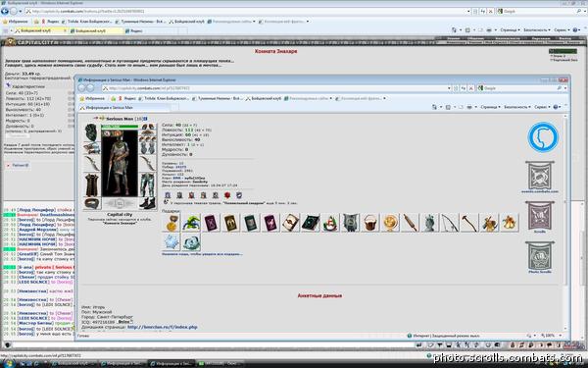The image size is (588, 368).
Task: Open the golden bell gift
Action: coord(510,223)
